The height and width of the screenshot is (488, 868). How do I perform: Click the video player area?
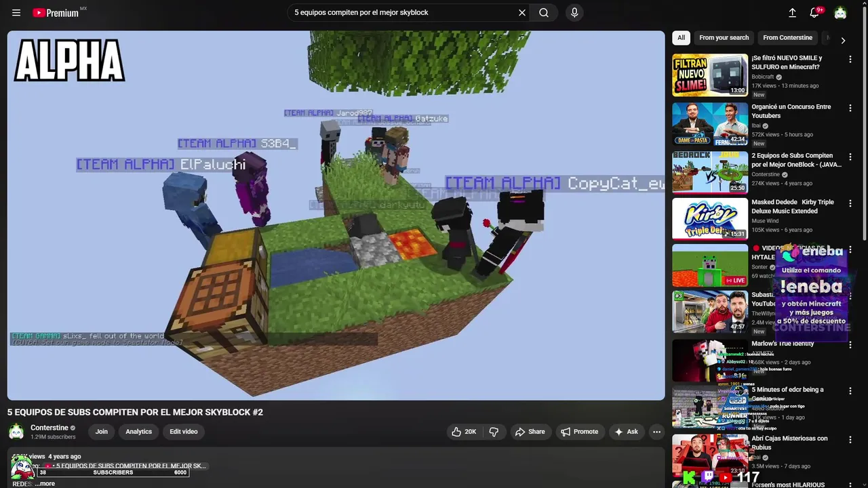pyautogui.click(x=336, y=216)
